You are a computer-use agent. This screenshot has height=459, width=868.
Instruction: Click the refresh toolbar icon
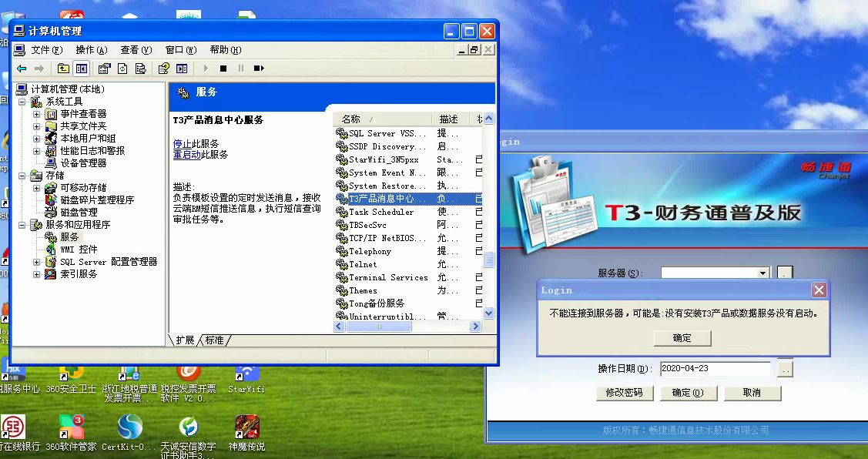pos(122,69)
